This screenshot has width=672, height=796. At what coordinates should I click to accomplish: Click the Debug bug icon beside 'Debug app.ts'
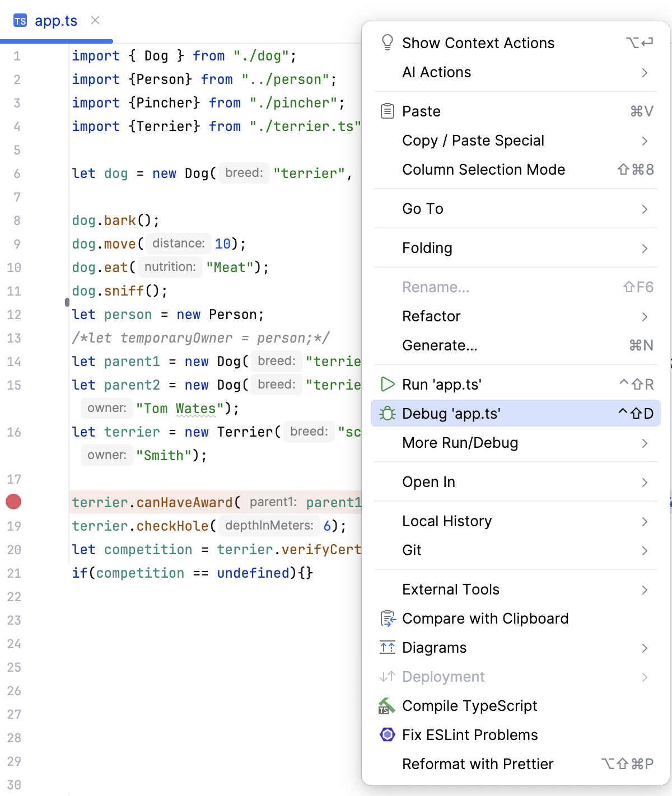(x=387, y=413)
